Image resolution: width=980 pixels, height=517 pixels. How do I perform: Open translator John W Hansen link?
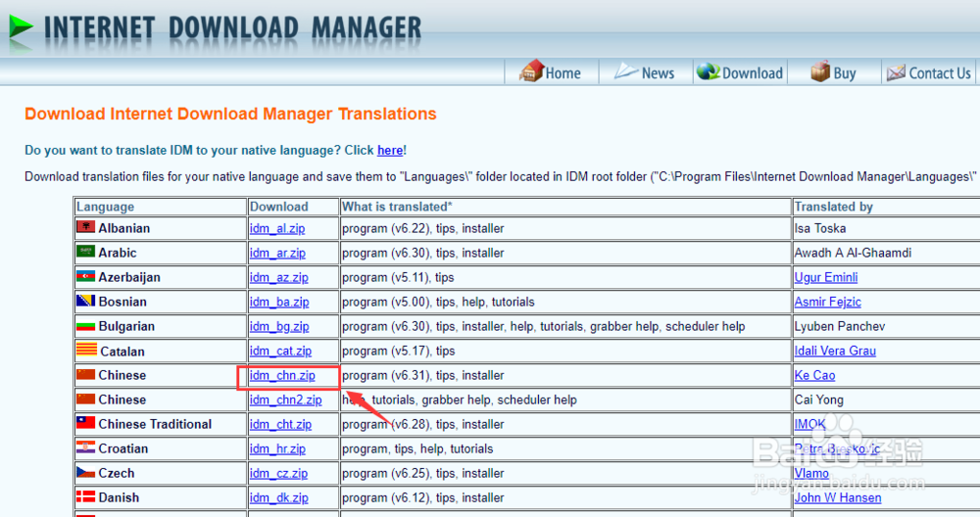click(x=838, y=497)
